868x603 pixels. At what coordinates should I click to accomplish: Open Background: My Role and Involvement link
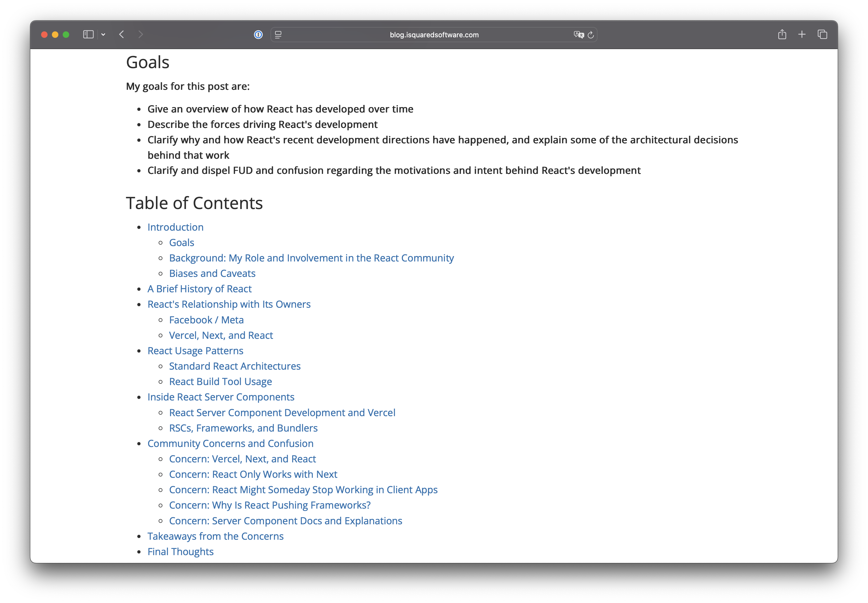pos(312,258)
